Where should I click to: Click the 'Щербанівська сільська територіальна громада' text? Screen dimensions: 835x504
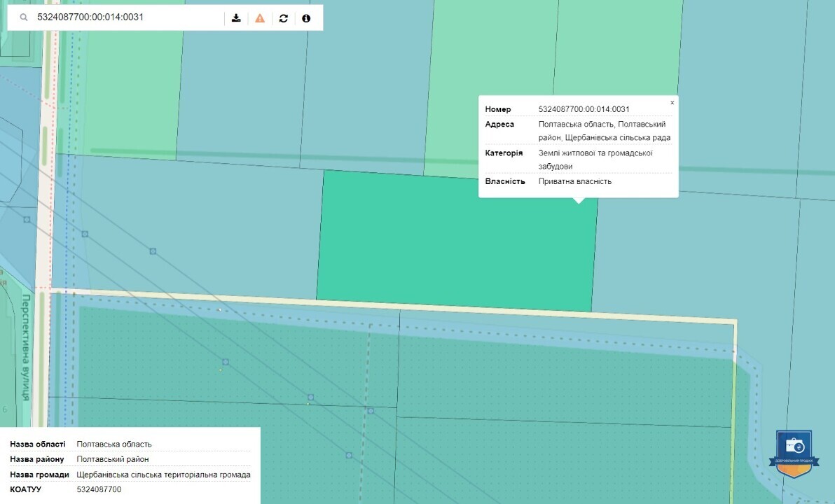(x=163, y=475)
